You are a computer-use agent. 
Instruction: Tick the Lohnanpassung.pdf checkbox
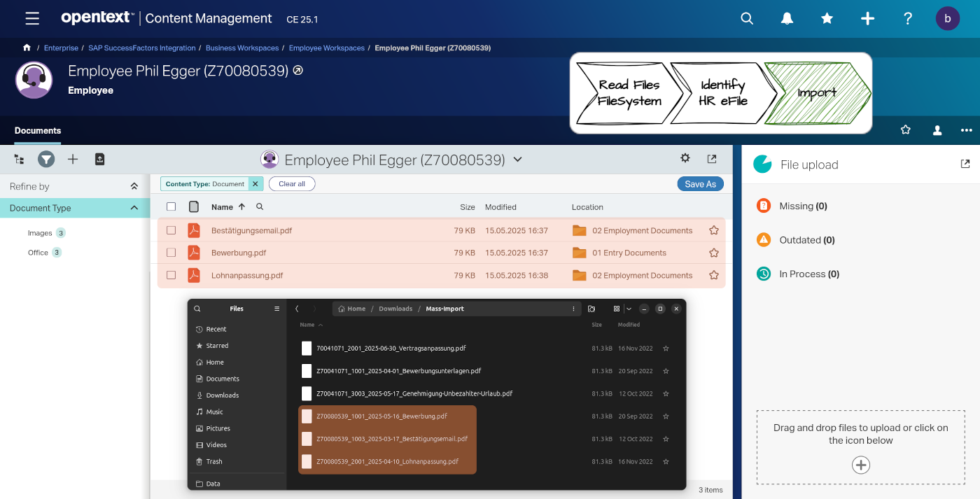click(171, 275)
